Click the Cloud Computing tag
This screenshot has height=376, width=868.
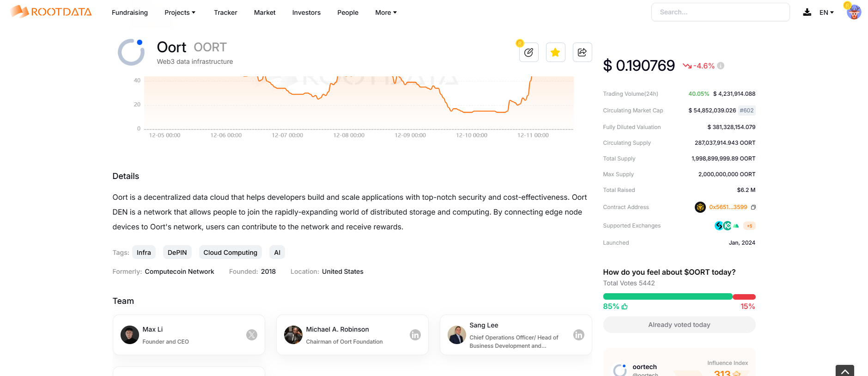(231, 252)
